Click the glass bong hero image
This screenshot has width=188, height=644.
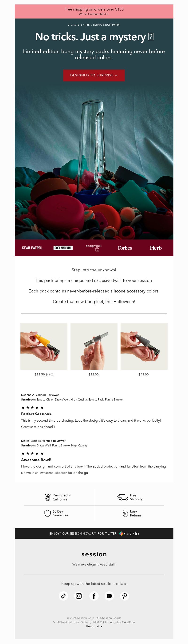(x=94, y=160)
